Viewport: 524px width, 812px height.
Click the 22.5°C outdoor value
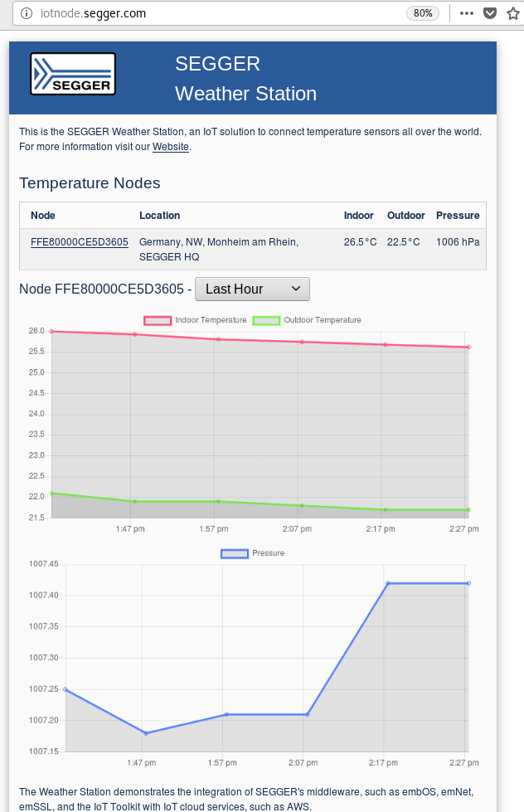coord(403,242)
